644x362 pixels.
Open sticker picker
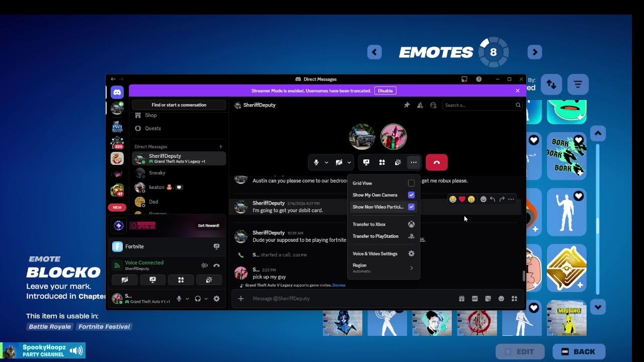point(488,299)
